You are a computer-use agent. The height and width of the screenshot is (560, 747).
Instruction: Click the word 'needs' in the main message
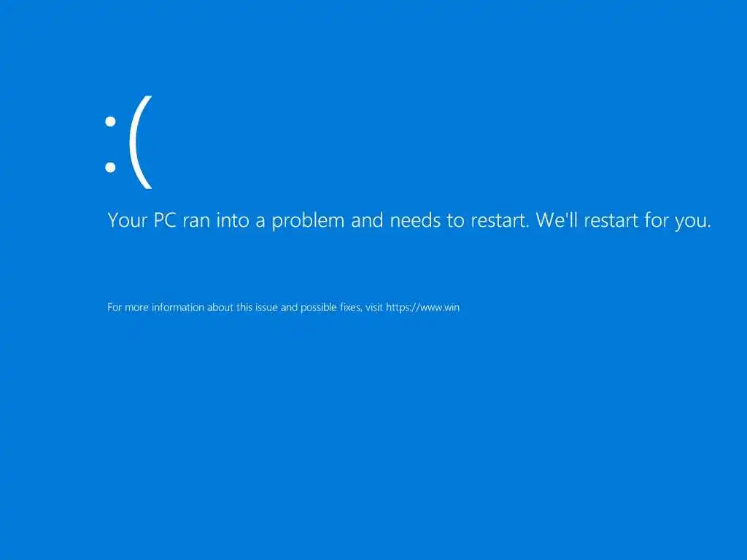click(415, 220)
